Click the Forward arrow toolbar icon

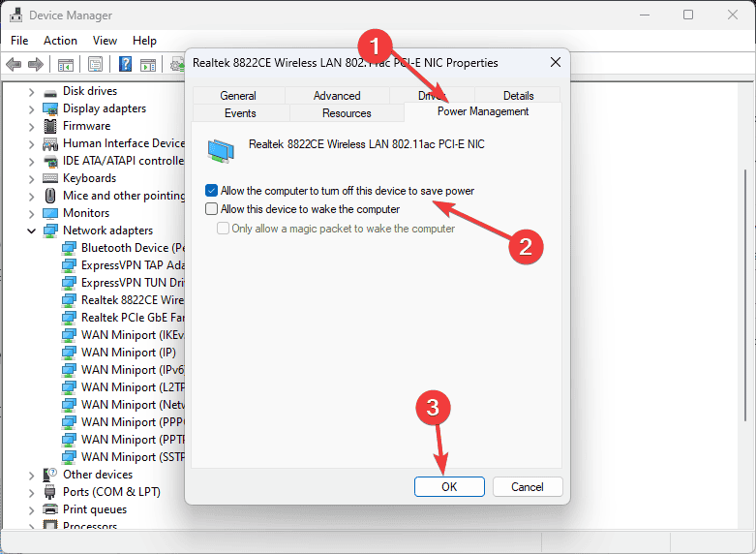pyautogui.click(x=36, y=64)
